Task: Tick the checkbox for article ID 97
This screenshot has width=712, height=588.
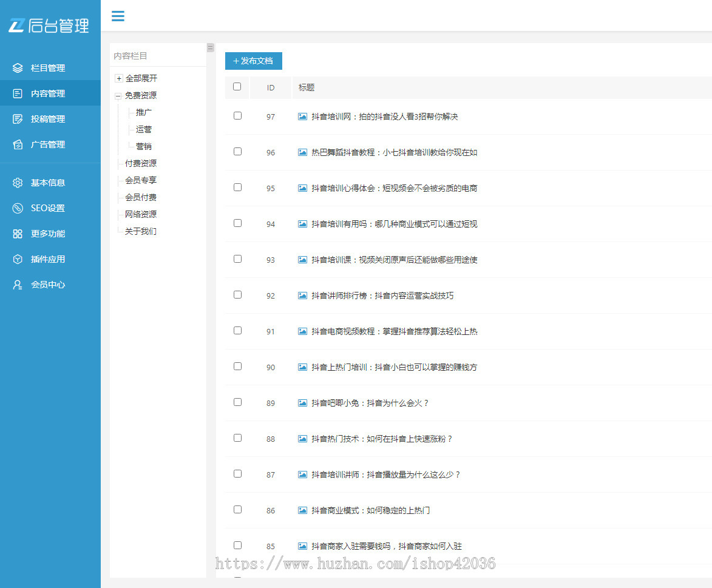Action: tap(237, 115)
